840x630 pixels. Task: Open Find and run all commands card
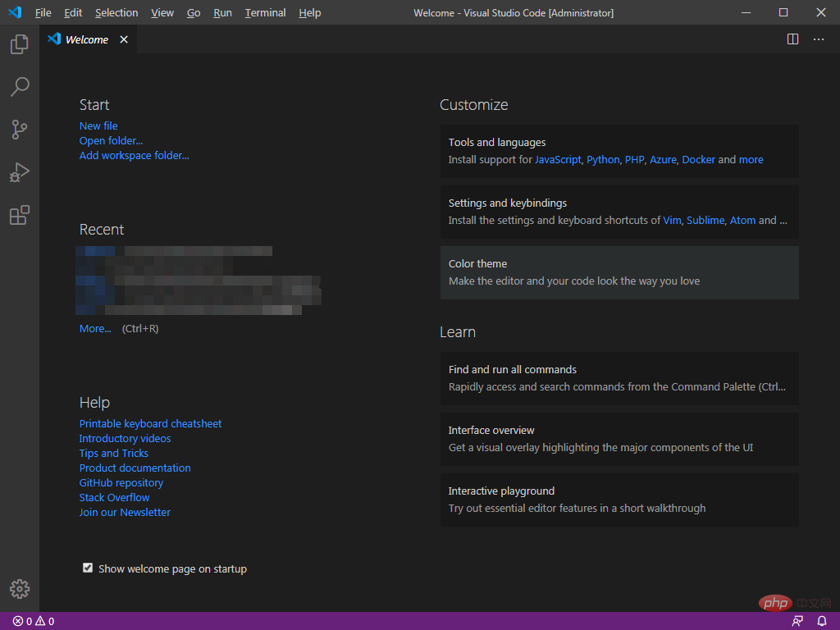[619, 378]
